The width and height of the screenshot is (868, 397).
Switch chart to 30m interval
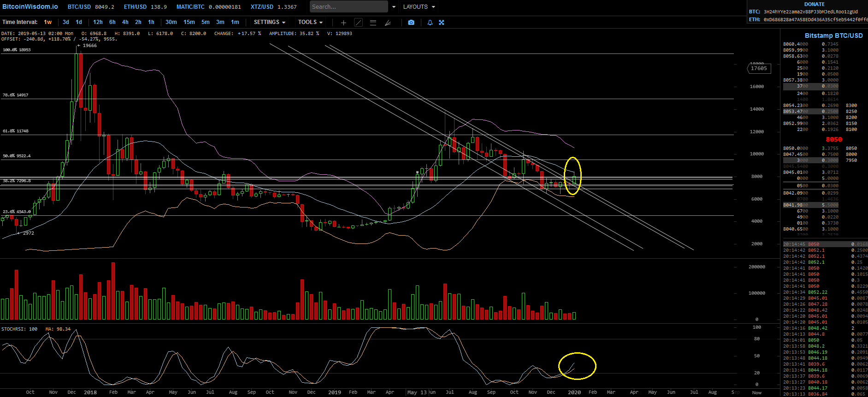[x=171, y=22]
